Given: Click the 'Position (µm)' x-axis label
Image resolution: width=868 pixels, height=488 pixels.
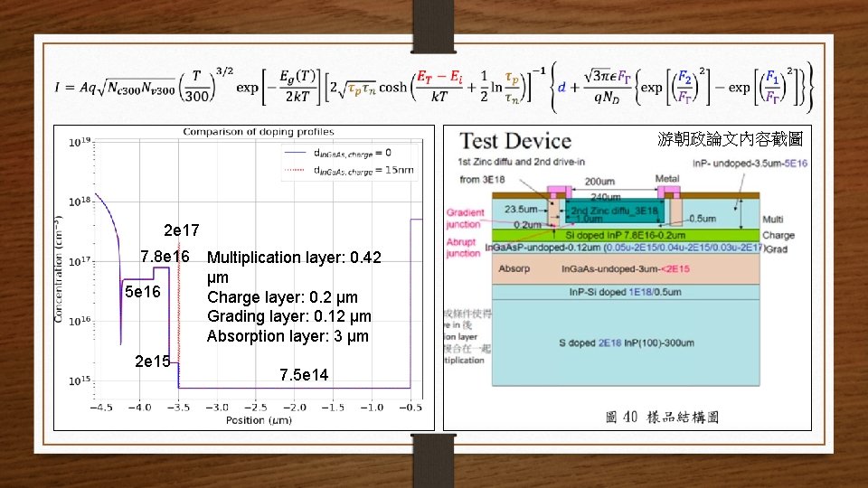Looking at the screenshot, I should pos(259,420).
